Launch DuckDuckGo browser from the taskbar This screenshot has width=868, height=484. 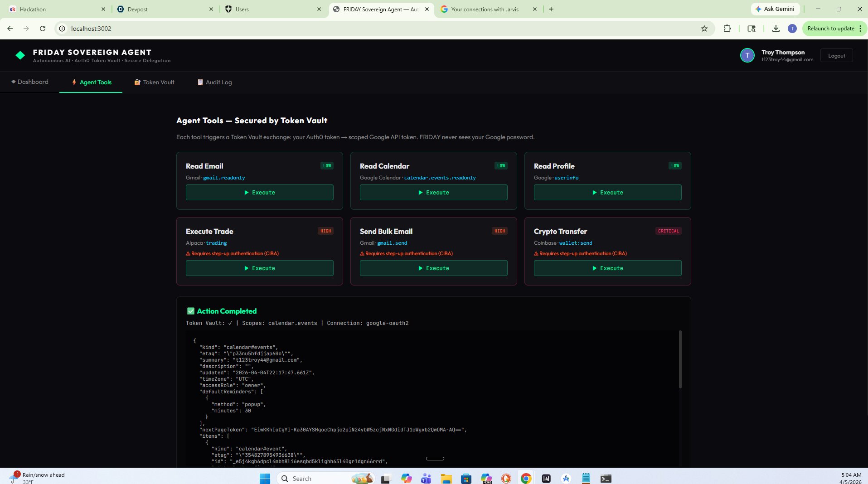point(506,479)
